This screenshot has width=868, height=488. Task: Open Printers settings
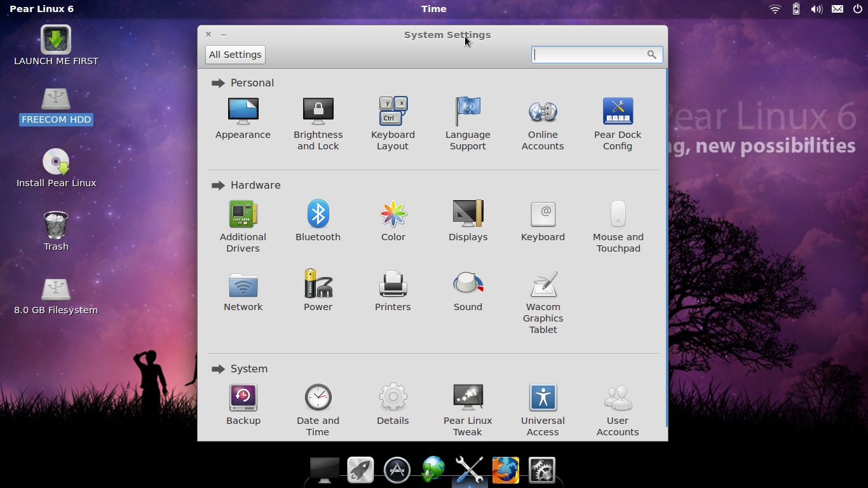393,291
